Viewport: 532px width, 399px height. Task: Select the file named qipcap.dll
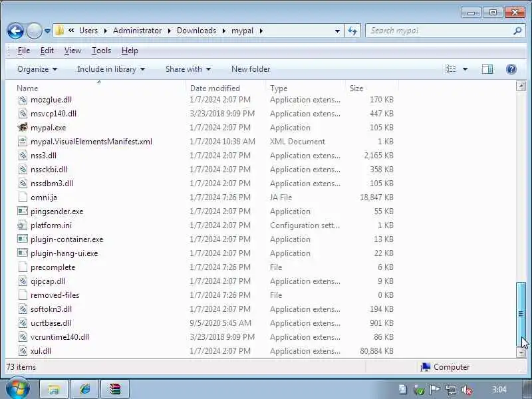coord(47,281)
